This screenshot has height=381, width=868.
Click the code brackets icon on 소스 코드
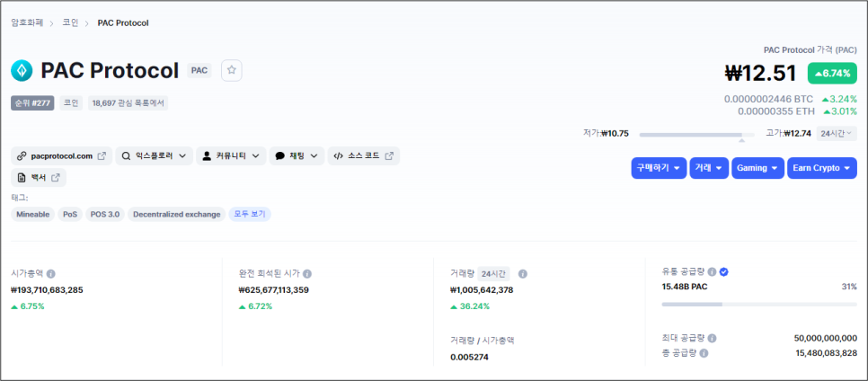(338, 156)
